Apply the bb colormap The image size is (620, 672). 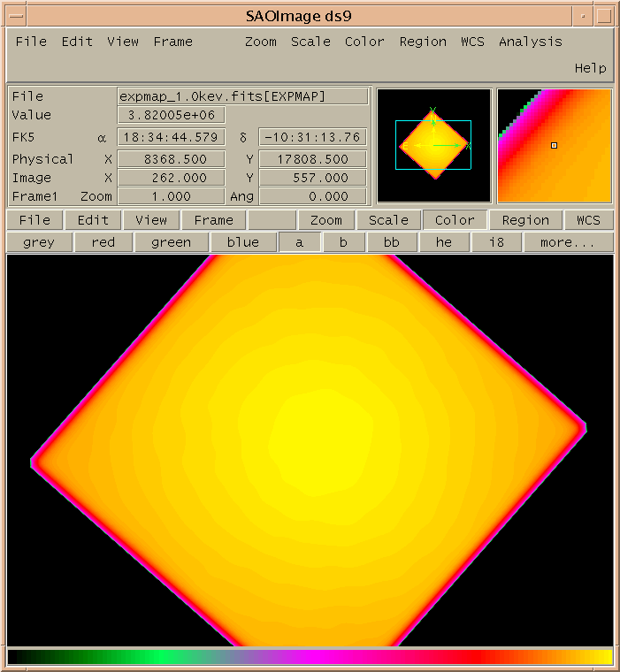[x=392, y=242]
